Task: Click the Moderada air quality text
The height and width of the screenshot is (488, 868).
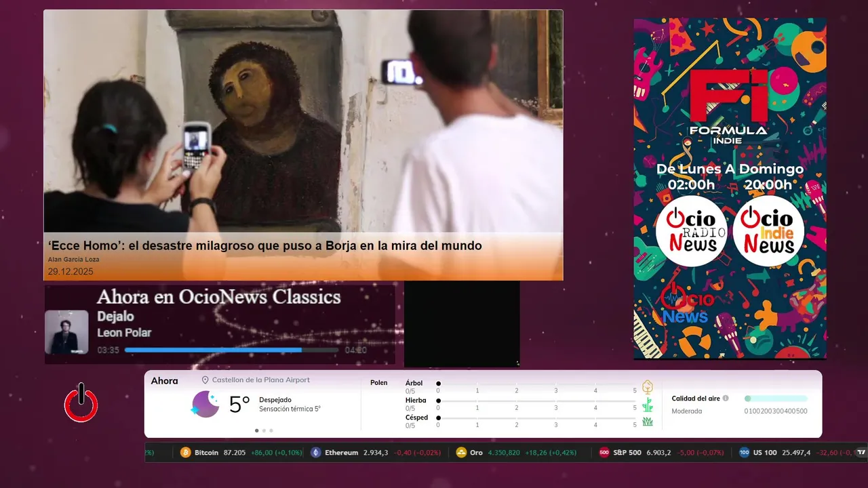Action: 687,411
